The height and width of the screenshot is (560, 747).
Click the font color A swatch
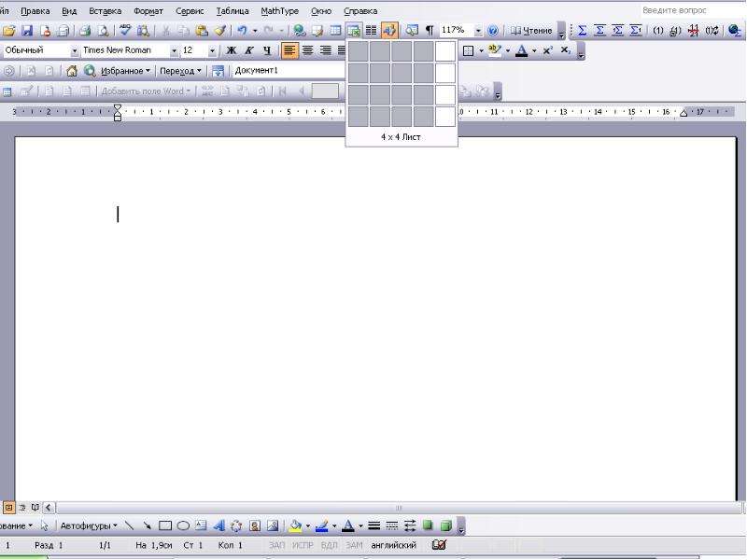[522, 50]
